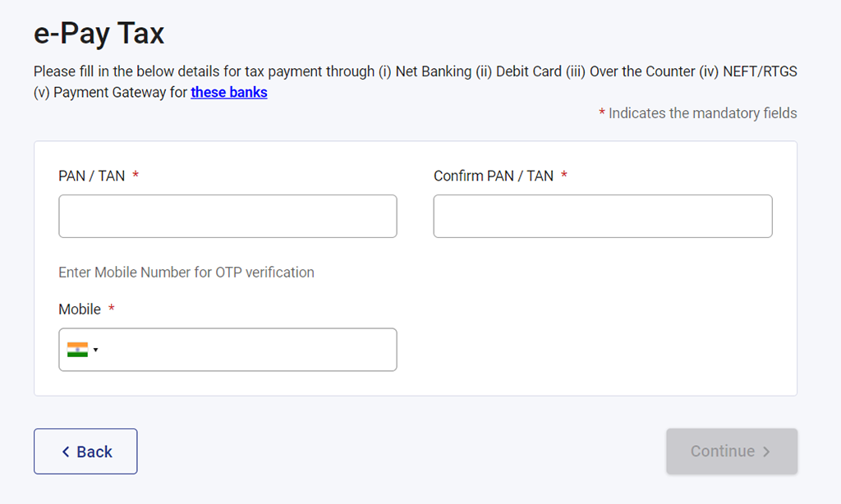Expand the country code dropdown arrow
Image resolution: width=841 pixels, height=504 pixels.
(x=96, y=351)
